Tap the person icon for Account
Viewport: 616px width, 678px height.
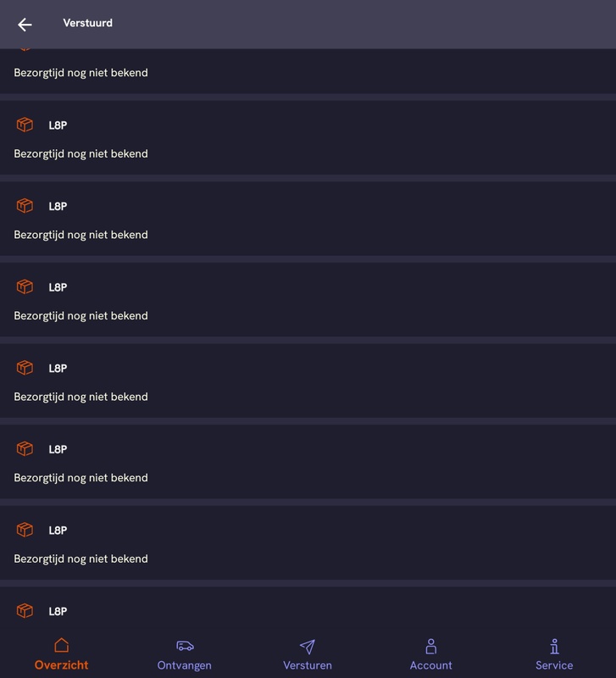pyautogui.click(x=430, y=647)
